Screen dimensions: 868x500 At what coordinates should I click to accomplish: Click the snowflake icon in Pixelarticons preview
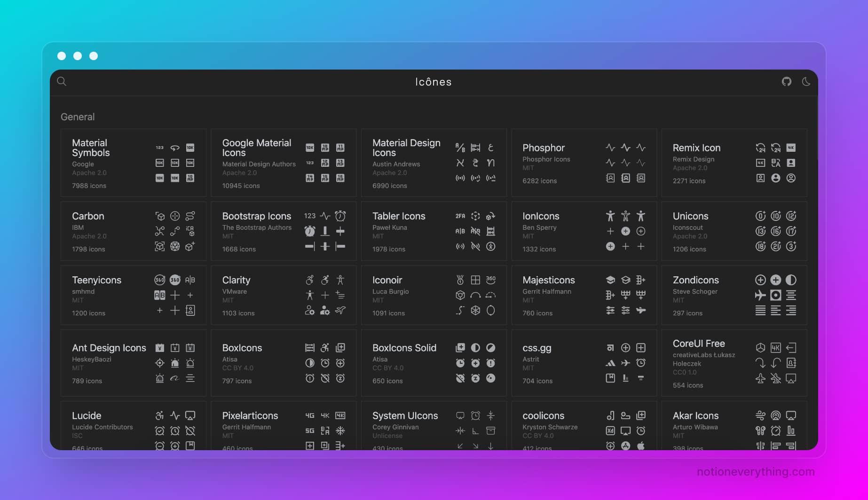pos(341,430)
